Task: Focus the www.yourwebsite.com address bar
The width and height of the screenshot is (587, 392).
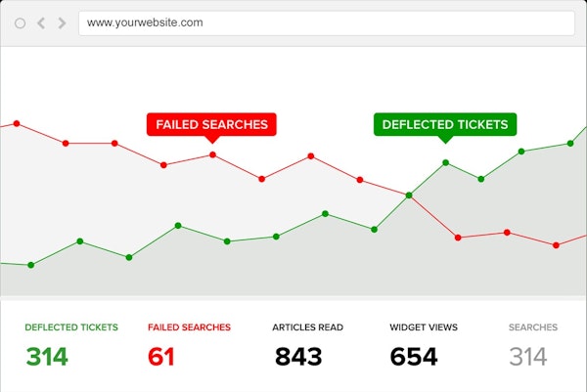Action: coord(327,23)
